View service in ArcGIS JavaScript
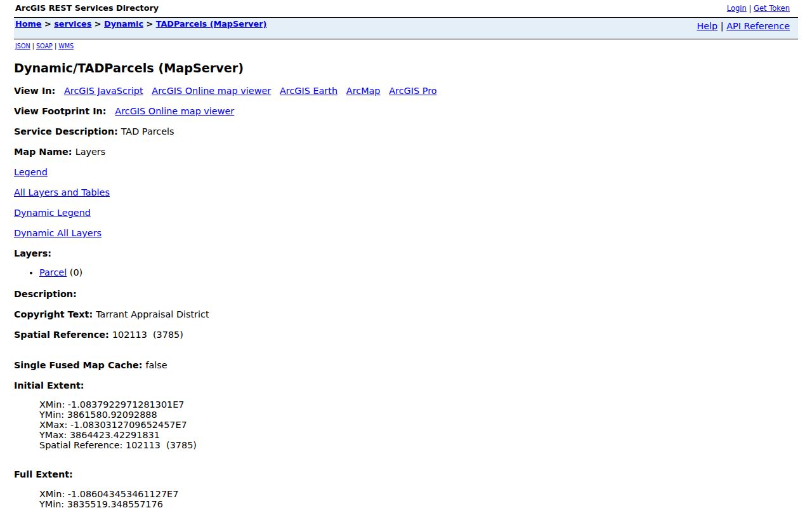The width and height of the screenshot is (812, 508). [x=103, y=91]
